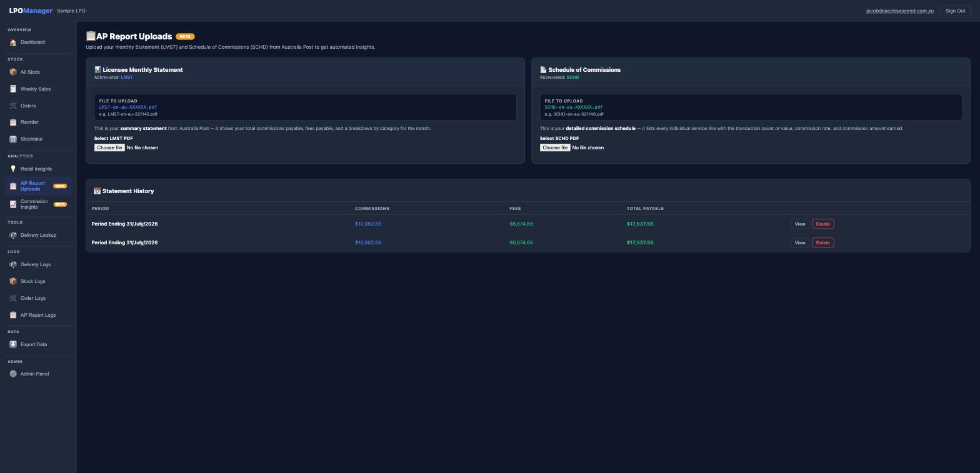
Task: Click the Delivery Logs icon
Action: pos(13,264)
